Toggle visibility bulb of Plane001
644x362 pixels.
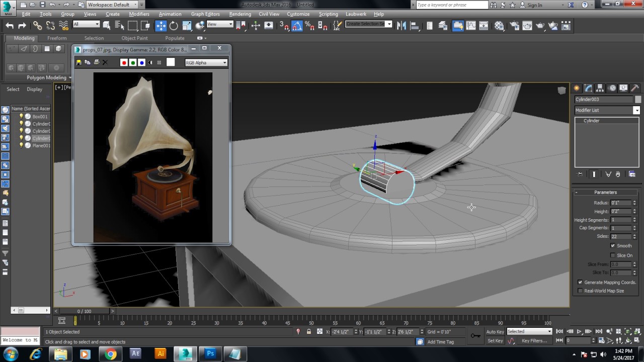tap(21, 146)
